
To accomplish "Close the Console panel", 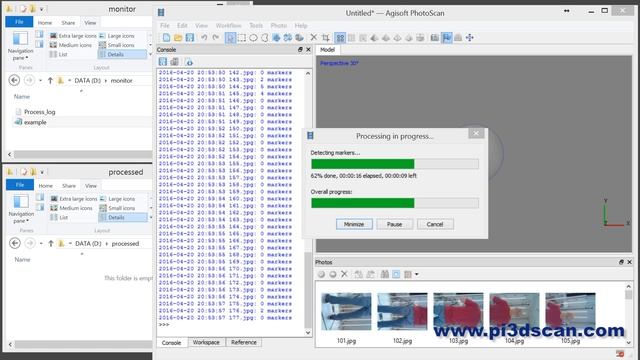I will point(308,49).
